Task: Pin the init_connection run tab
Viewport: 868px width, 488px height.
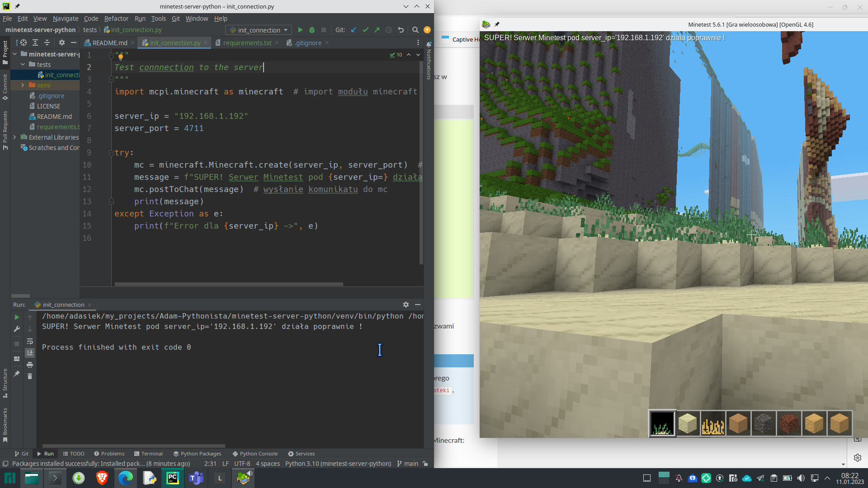Action: (17, 372)
